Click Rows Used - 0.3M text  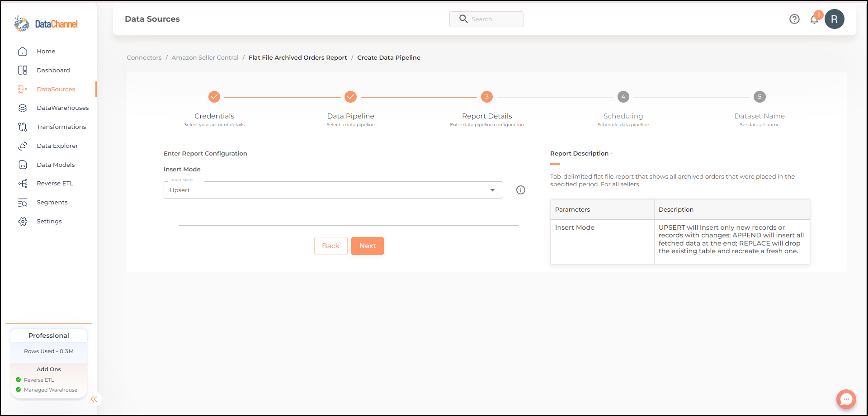pos(49,351)
